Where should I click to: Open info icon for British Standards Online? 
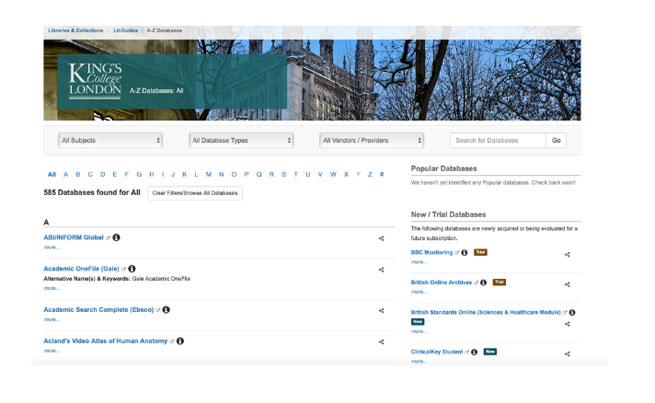click(x=572, y=312)
